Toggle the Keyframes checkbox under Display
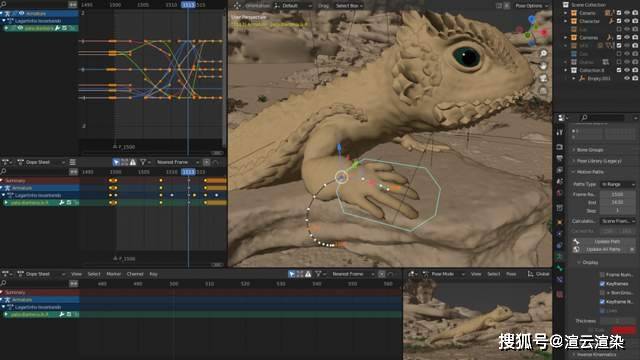The height and width of the screenshot is (360, 640). coord(602,284)
